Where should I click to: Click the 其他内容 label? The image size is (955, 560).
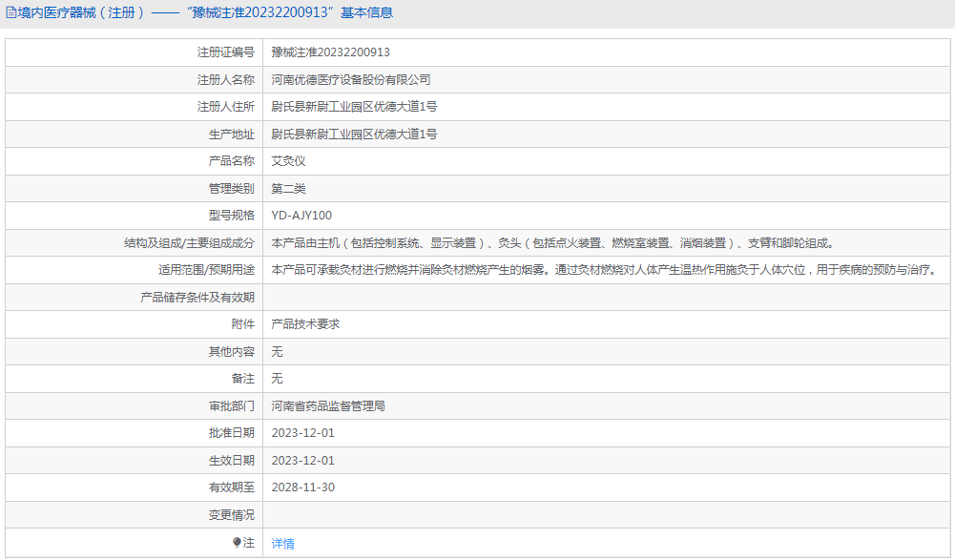click(x=232, y=352)
